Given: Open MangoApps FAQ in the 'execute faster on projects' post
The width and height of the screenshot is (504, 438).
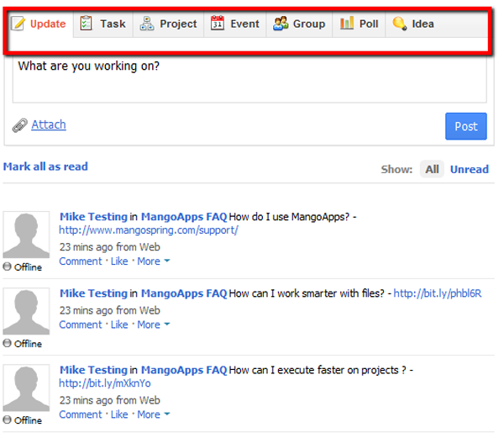Looking at the screenshot, I should coord(184,370).
